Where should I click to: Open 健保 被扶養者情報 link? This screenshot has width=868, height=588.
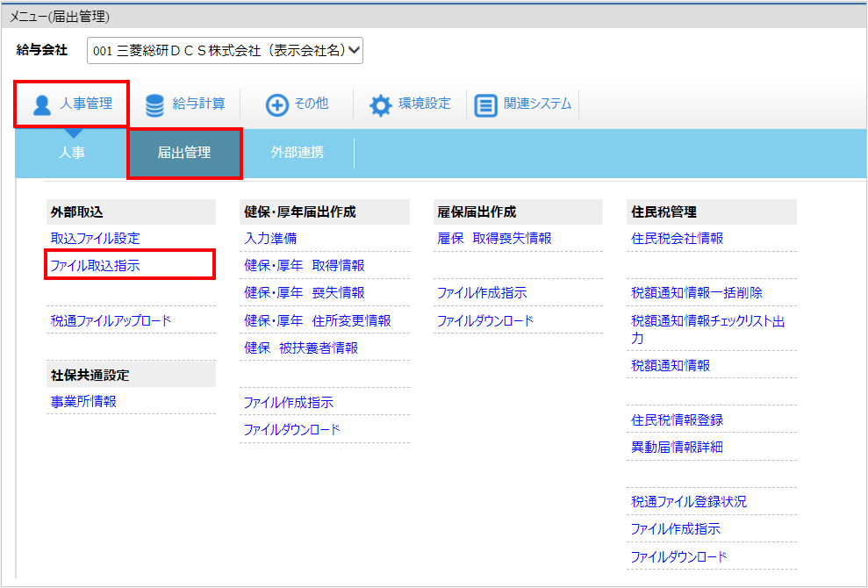(301, 348)
